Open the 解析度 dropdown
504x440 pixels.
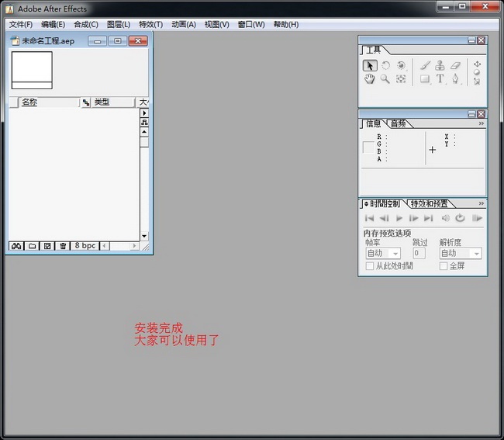tap(461, 254)
